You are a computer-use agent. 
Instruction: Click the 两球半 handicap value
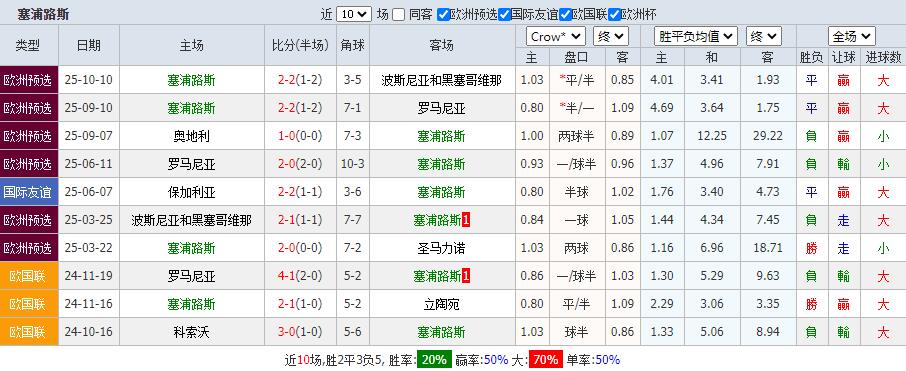[577, 136]
